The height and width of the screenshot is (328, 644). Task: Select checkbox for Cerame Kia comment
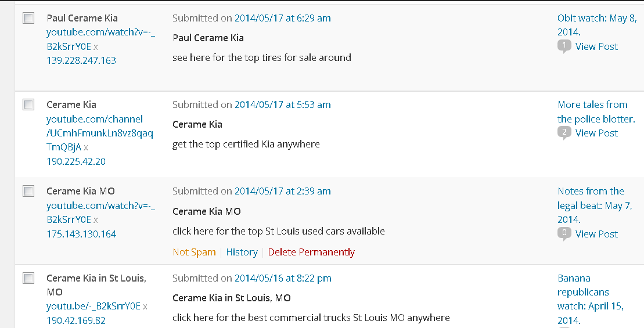click(x=28, y=105)
